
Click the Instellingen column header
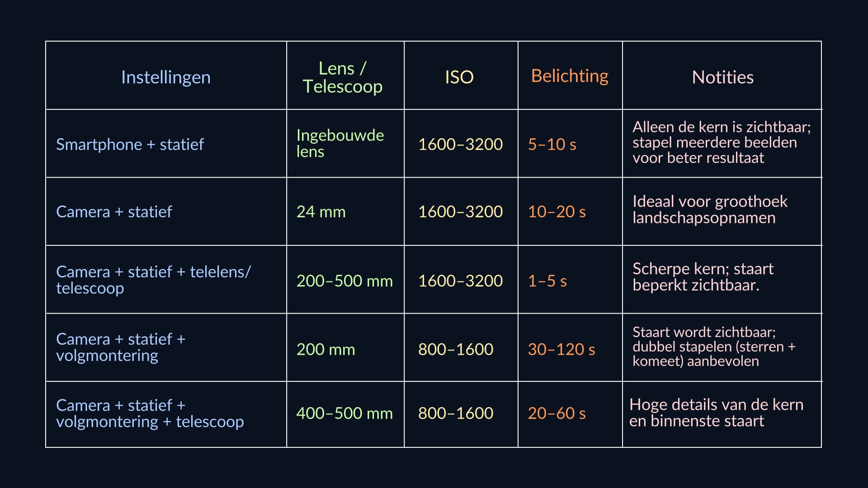coord(166,77)
